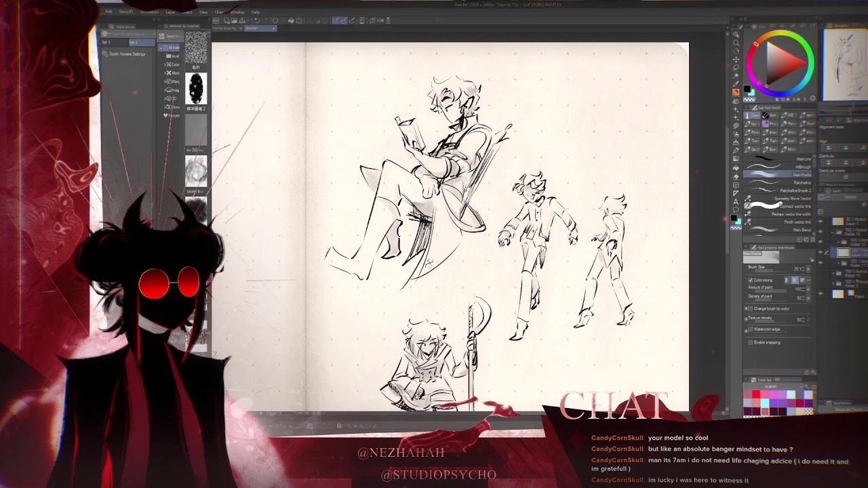Click the Save icon in command bar
The width and height of the screenshot is (868, 488).
pos(242,20)
